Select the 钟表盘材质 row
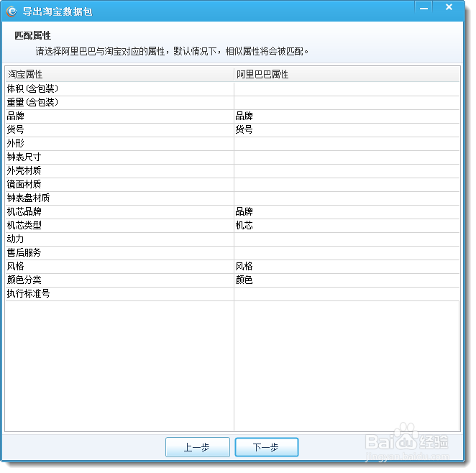The image size is (476, 473). pyautogui.click(x=232, y=198)
